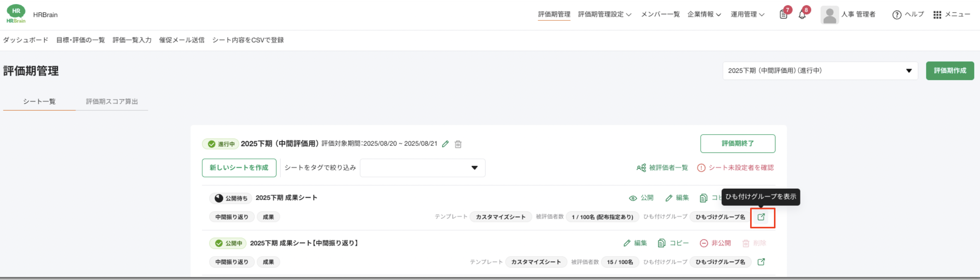Image resolution: width=980 pixels, height=280 pixels.
Task: Unpublish the sheet with 非公開
Action: 715,243
